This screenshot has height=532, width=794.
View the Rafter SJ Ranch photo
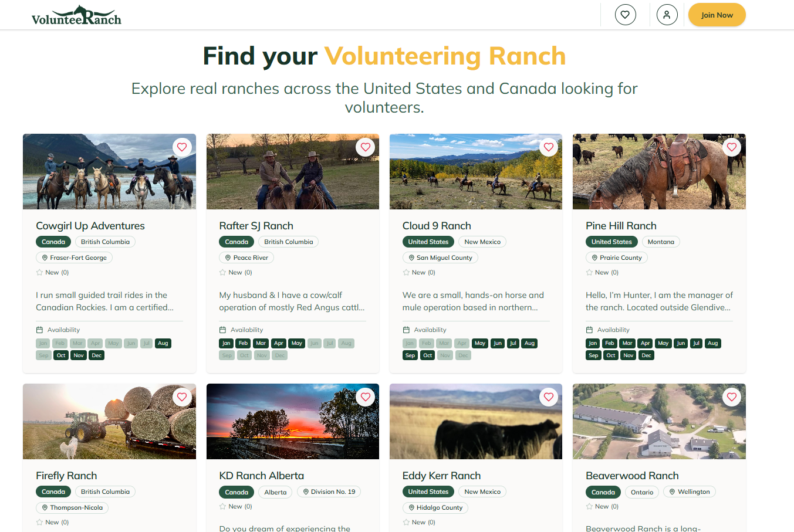point(293,171)
